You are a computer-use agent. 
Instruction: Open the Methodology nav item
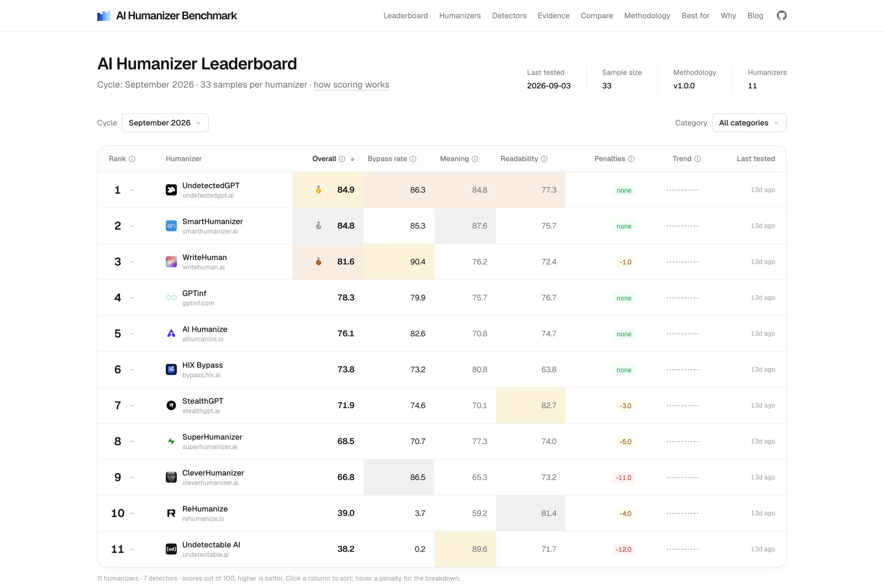click(x=647, y=15)
